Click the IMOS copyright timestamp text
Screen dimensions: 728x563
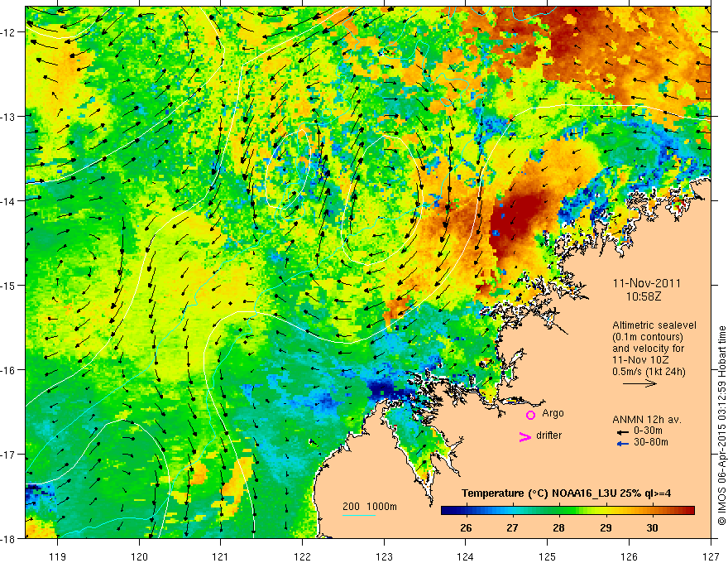(721, 425)
